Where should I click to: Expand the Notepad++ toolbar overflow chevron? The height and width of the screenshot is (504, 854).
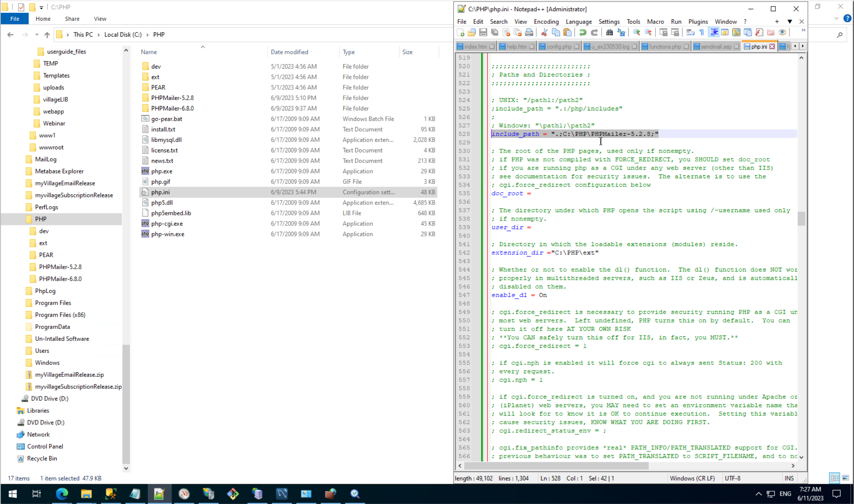(x=803, y=31)
